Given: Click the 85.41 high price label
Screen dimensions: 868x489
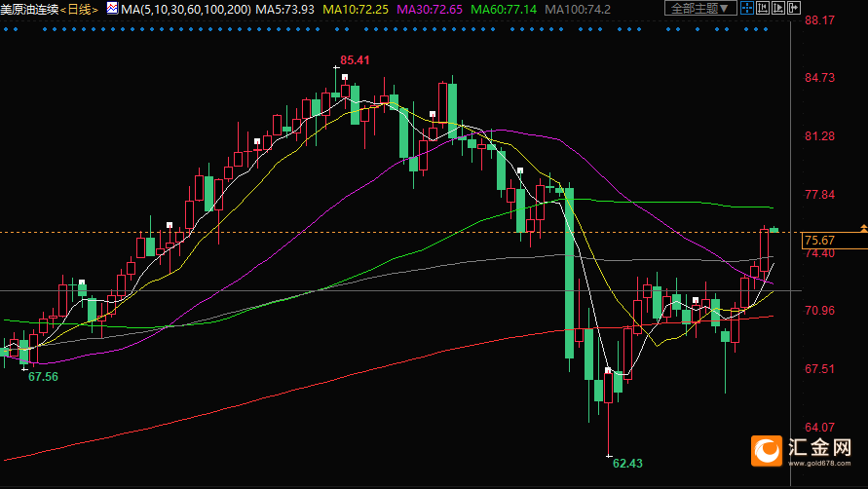Looking at the screenshot, I should 355,59.
